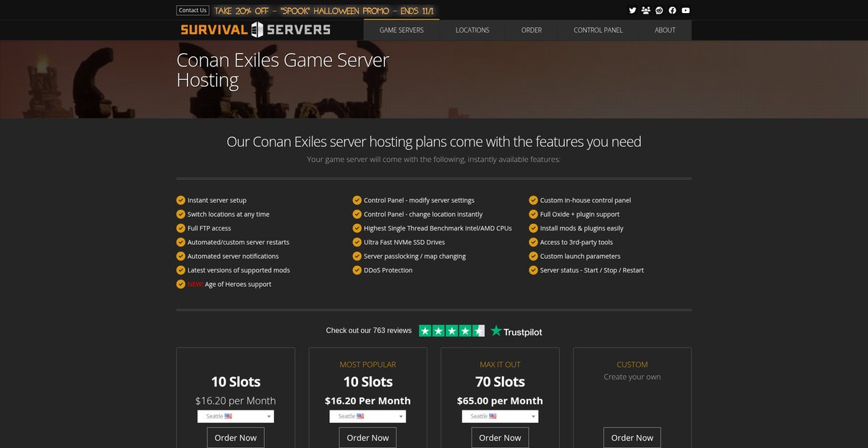Open the Reddit icon in header
868x448 pixels.
pyautogui.click(x=659, y=10)
